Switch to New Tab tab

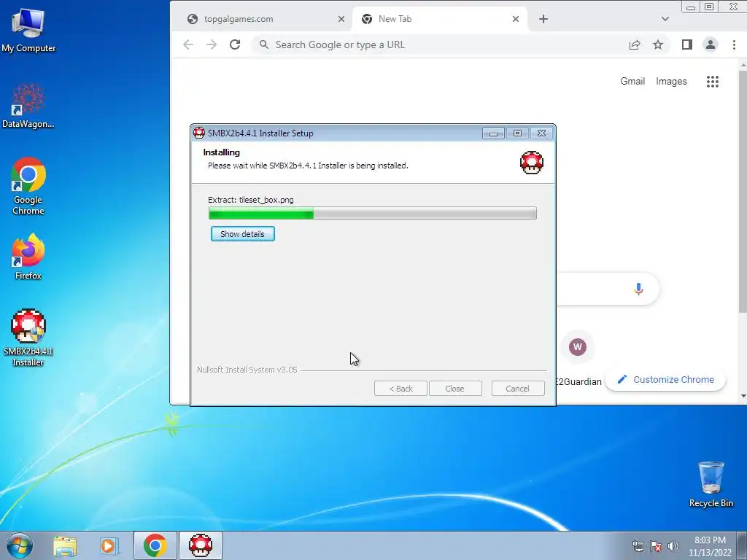tap(440, 19)
